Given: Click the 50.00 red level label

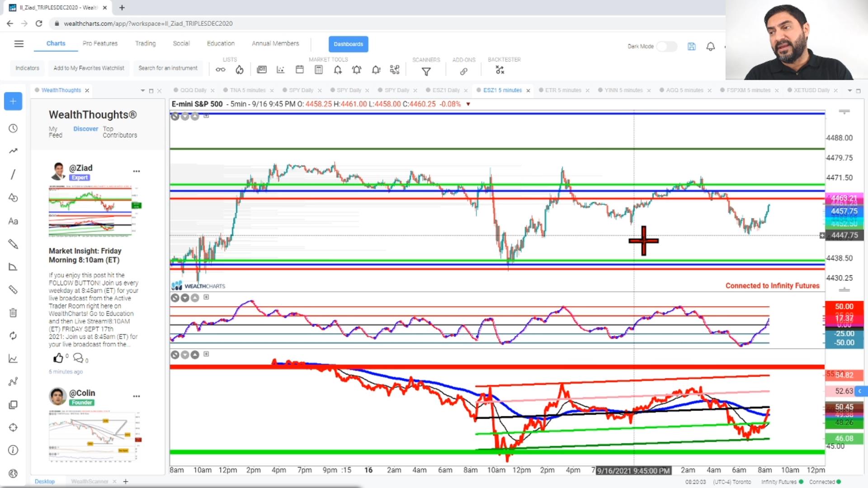Looking at the screenshot, I should [x=844, y=307].
